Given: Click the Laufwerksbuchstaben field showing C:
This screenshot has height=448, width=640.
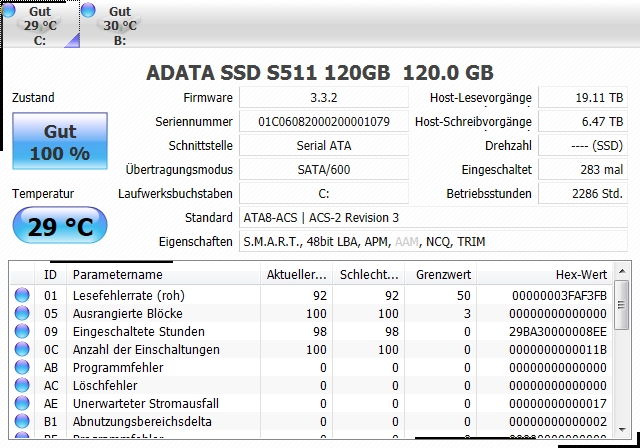Looking at the screenshot, I should pyautogui.click(x=324, y=193).
